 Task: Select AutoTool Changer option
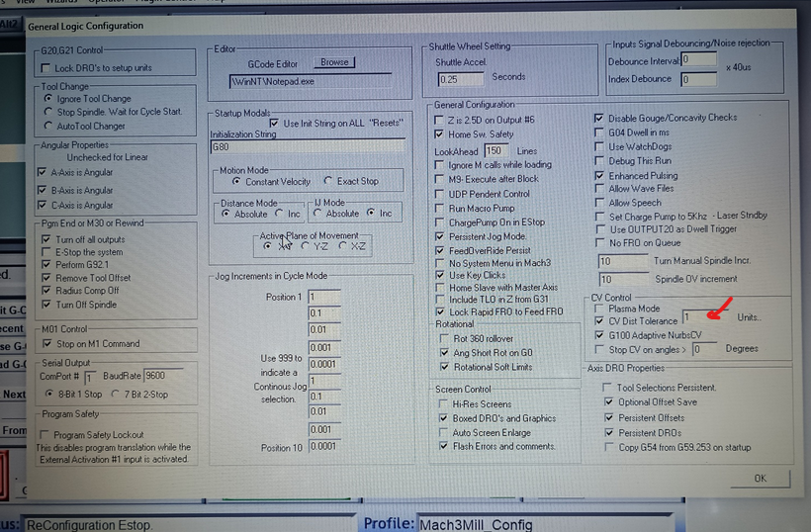coord(48,126)
